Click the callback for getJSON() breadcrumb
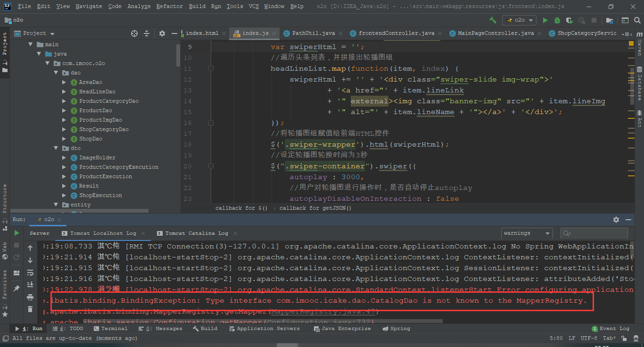 point(315,208)
